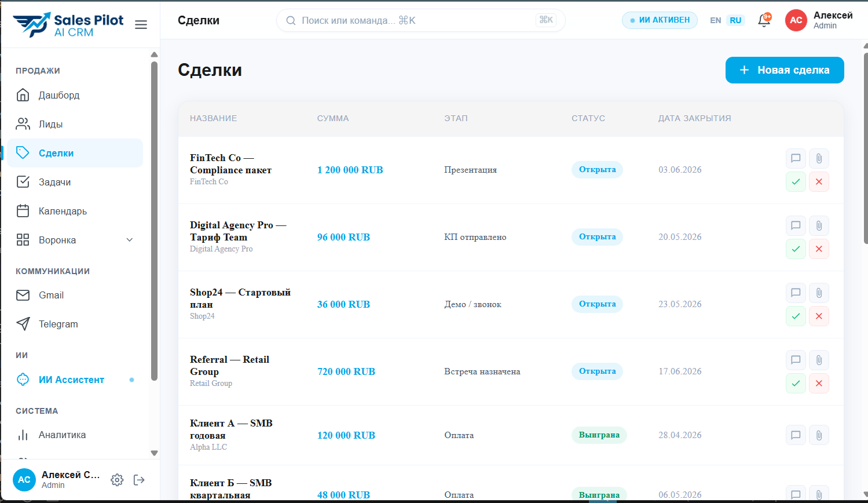The height and width of the screenshot is (503, 868).
Task: Open attachments for Клиент А deal
Action: 819,435
